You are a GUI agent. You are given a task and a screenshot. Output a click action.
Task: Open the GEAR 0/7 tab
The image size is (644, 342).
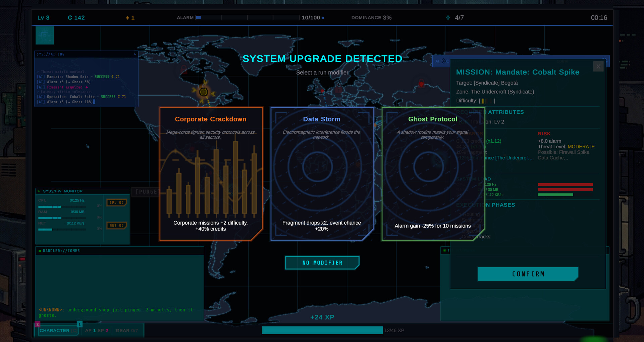[x=127, y=331]
